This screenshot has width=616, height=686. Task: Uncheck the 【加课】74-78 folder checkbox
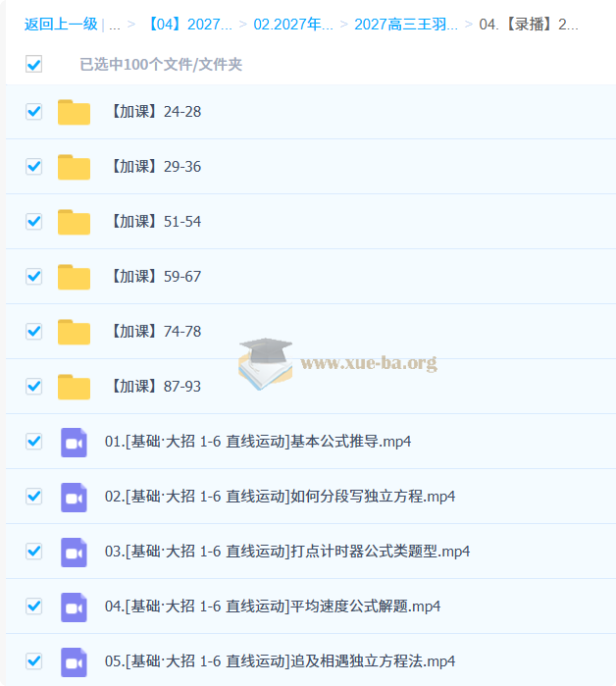(33, 331)
